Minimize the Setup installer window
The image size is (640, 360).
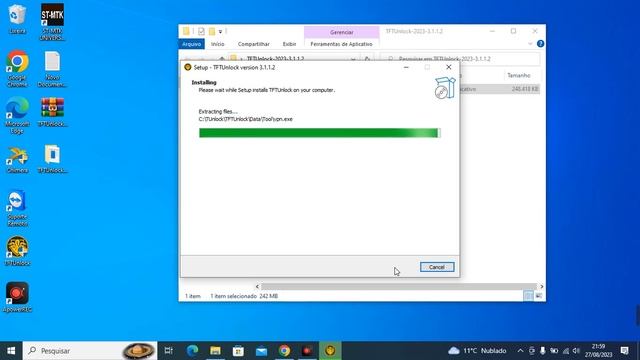click(x=406, y=67)
